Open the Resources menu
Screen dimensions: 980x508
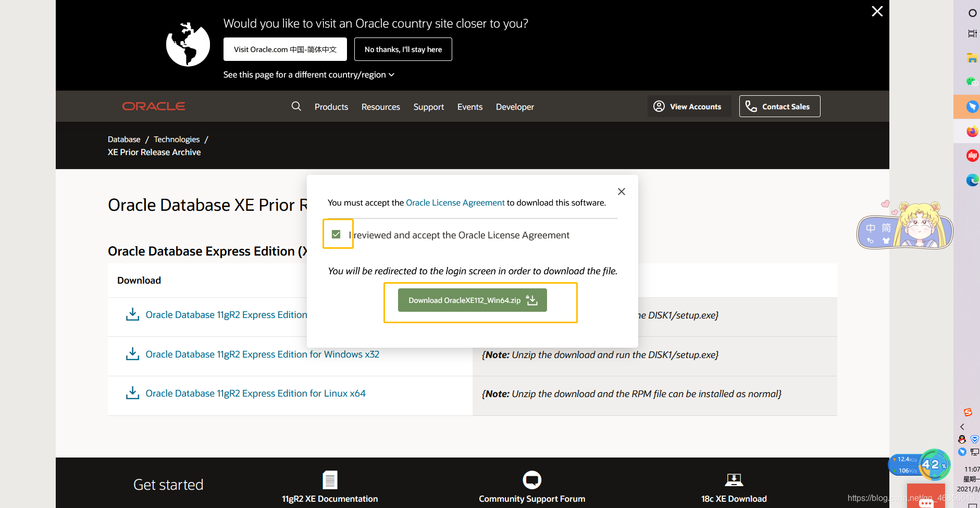click(381, 107)
